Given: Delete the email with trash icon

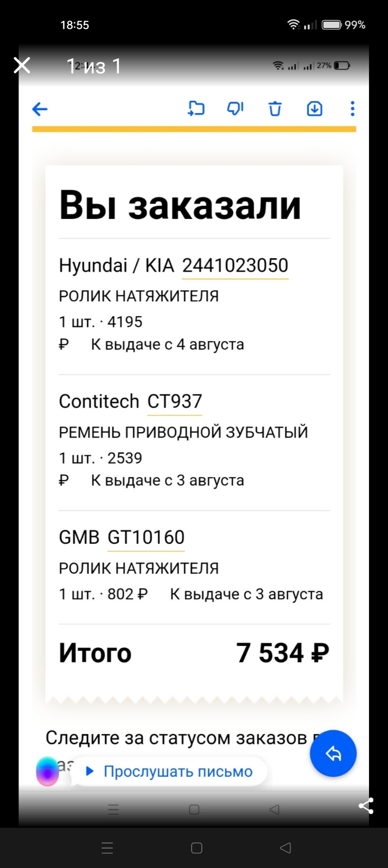Looking at the screenshot, I should point(275,109).
